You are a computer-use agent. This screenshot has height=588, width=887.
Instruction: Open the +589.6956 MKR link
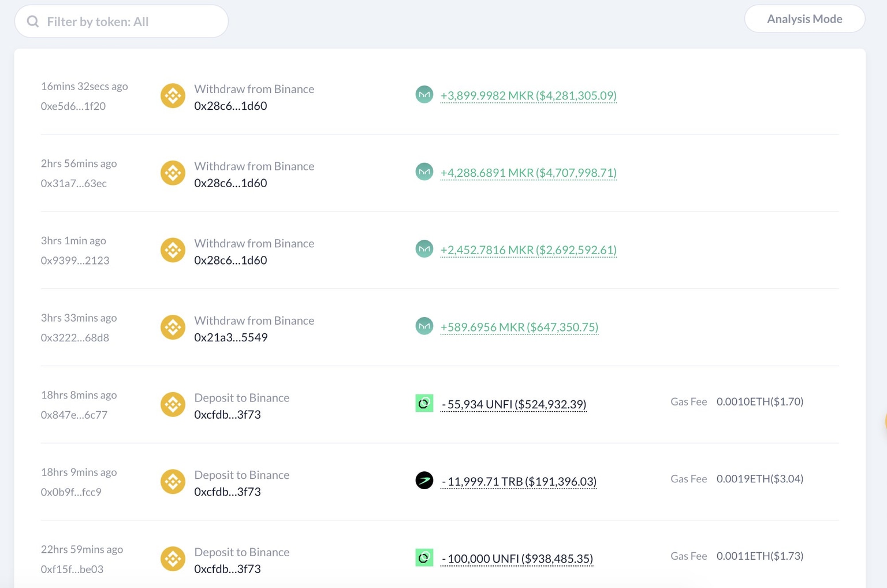click(519, 327)
